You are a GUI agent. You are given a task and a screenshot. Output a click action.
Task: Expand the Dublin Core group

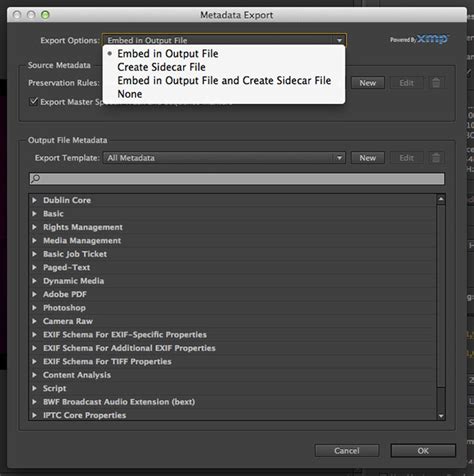[34, 200]
